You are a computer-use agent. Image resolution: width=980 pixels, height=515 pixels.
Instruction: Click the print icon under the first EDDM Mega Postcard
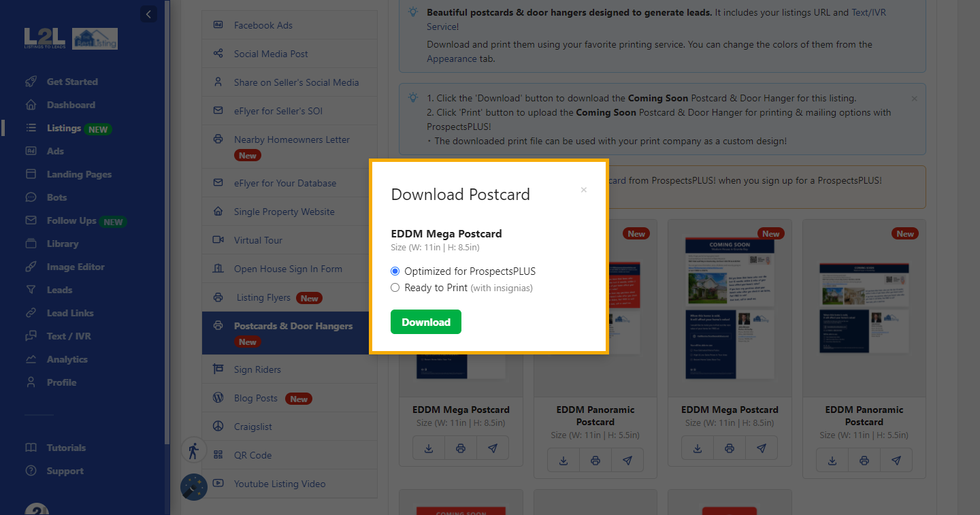tap(461, 448)
